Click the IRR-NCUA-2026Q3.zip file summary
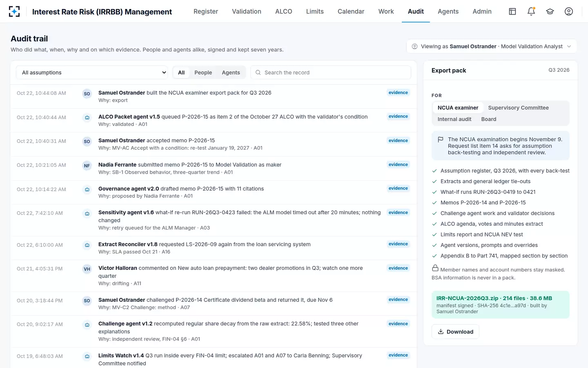Viewport: 588px width, 368px height. pyautogui.click(x=500, y=305)
